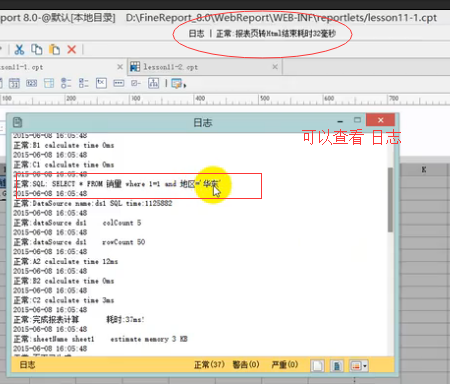Click 'sheetName sheet1 estimate memory' log line

(x=100, y=339)
